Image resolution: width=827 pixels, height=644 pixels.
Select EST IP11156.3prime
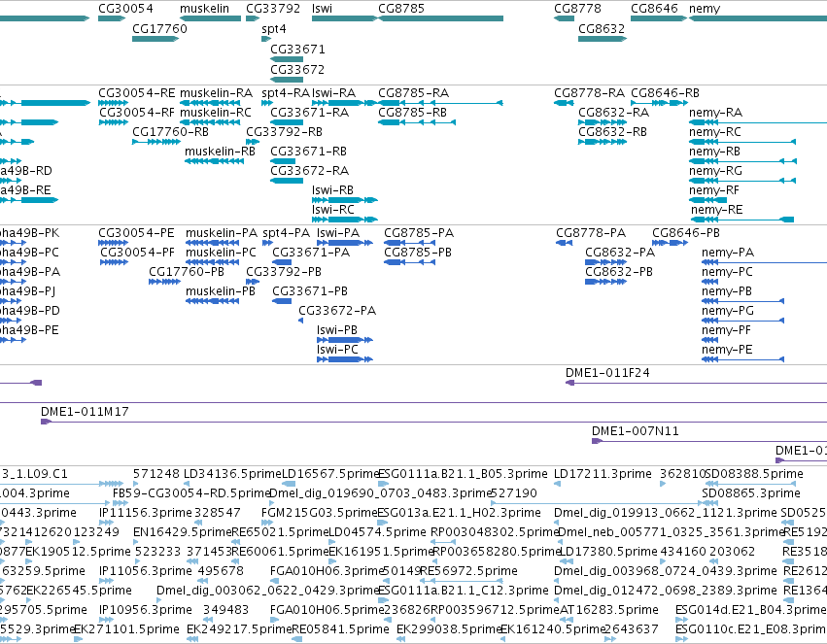coord(146,513)
